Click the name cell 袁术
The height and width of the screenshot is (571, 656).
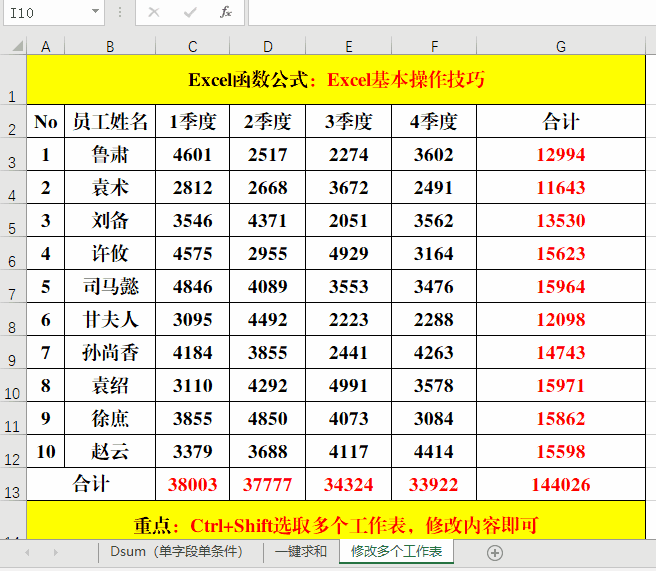click(110, 187)
